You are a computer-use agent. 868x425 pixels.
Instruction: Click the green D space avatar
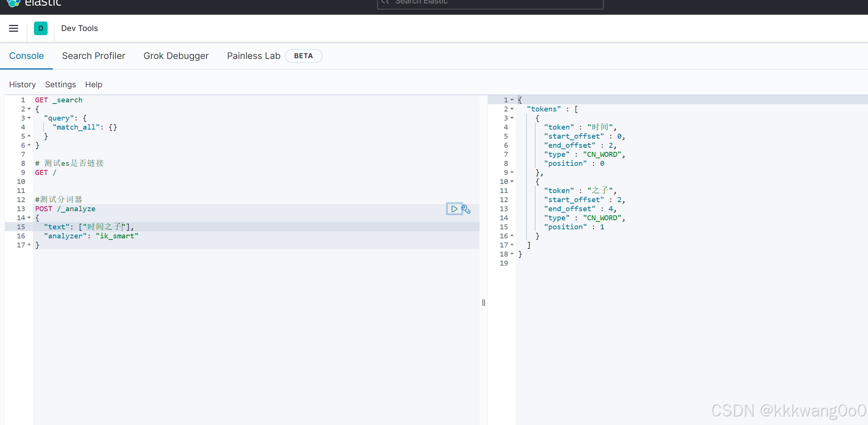tap(41, 28)
